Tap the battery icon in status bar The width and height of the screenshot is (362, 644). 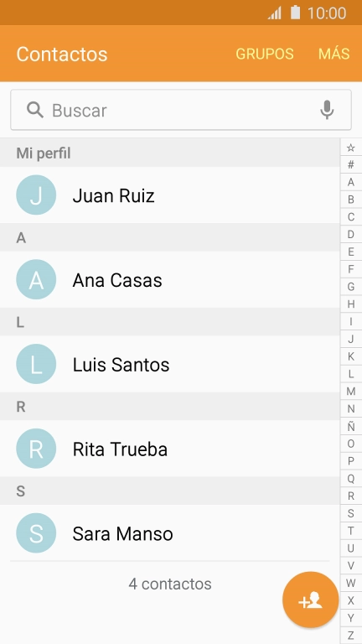pyautogui.click(x=296, y=13)
